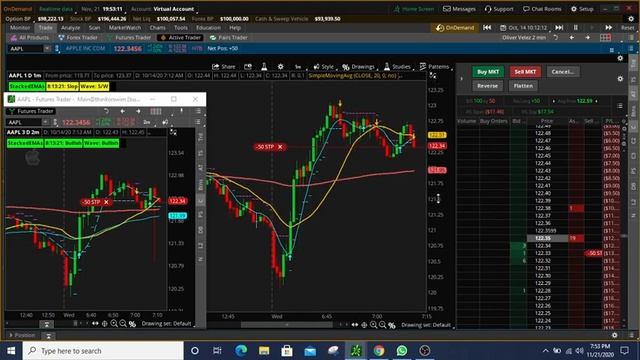The height and width of the screenshot is (360, 640).
Task: Open the Share chart option
Action: click(223, 67)
